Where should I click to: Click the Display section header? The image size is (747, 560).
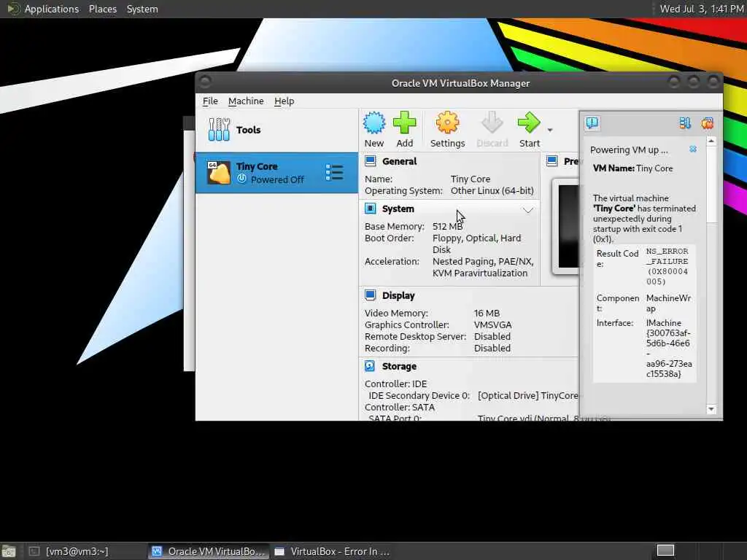pyautogui.click(x=398, y=295)
